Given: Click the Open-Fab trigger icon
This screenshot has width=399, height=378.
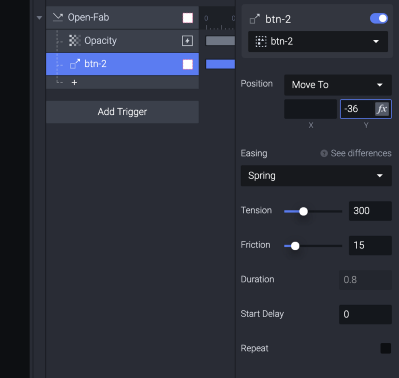Looking at the screenshot, I should 58,17.
